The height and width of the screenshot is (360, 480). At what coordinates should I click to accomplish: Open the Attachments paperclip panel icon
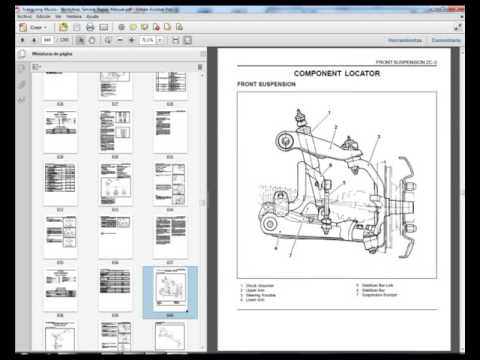[22, 84]
